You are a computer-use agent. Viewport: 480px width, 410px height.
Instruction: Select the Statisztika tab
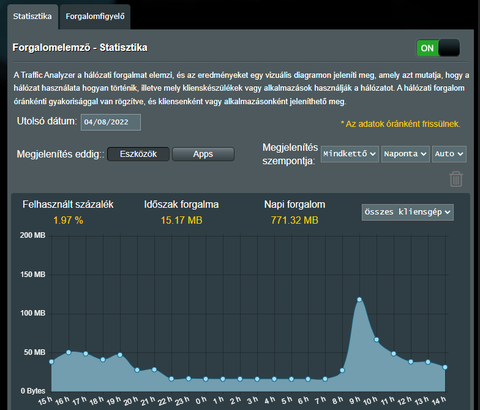point(32,16)
